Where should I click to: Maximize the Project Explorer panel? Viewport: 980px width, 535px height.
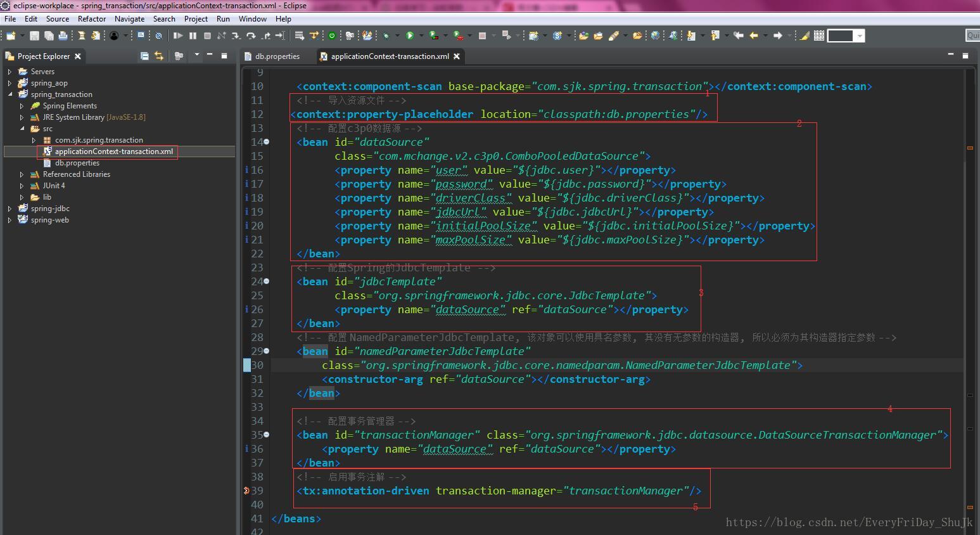[224, 56]
